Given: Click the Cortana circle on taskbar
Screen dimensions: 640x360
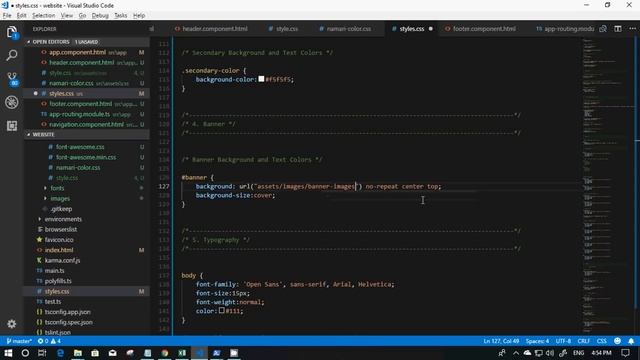Looking at the screenshot, I should [x=25, y=353].
